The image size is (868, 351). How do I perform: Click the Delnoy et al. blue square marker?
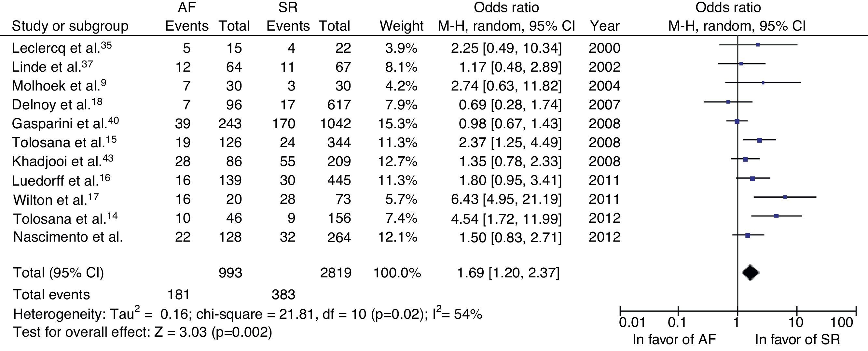pyautogui.click(x=728, y=102)
